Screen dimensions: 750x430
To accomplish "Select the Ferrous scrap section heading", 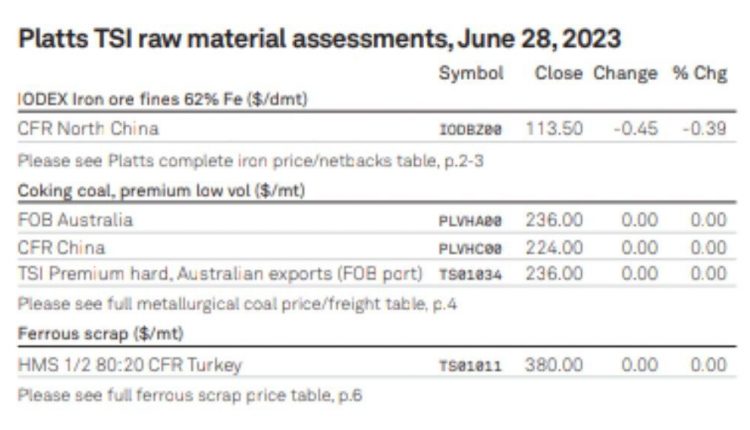I will tap(100, 333).
